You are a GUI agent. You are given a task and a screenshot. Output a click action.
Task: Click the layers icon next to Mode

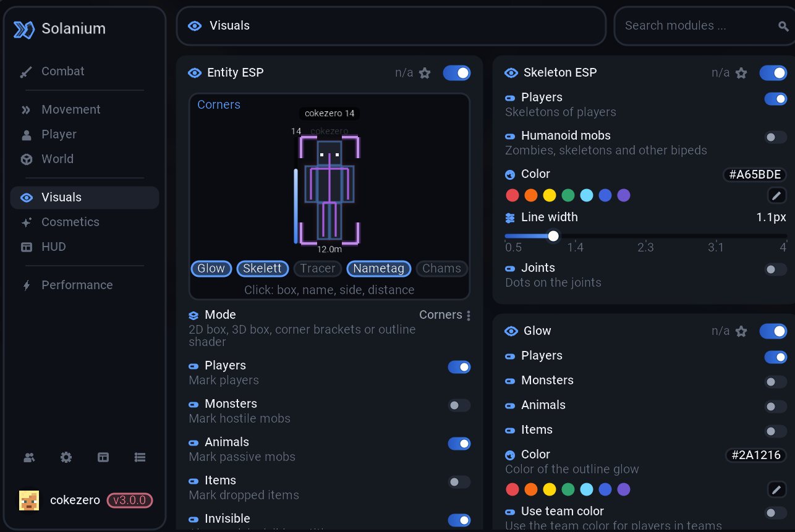pos(194,315)
